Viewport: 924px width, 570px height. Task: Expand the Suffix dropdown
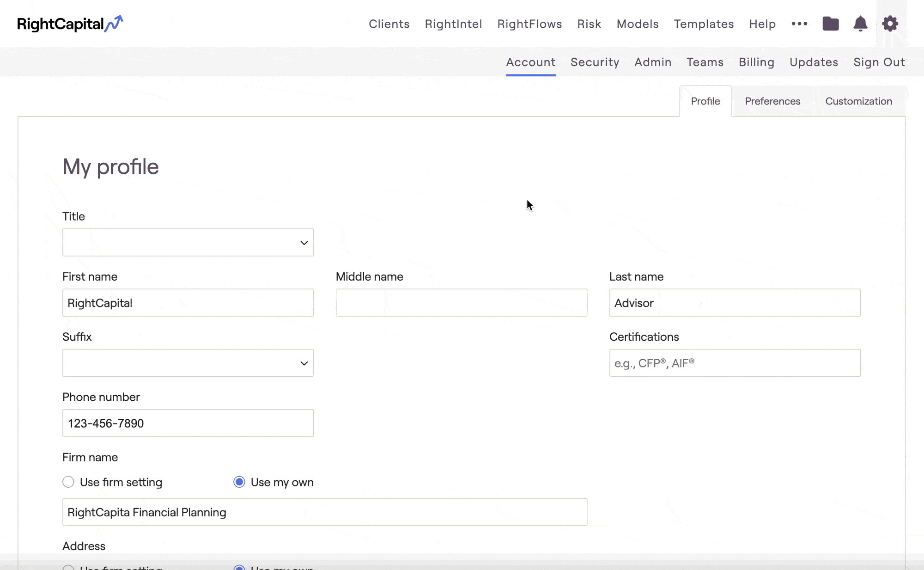188,363
